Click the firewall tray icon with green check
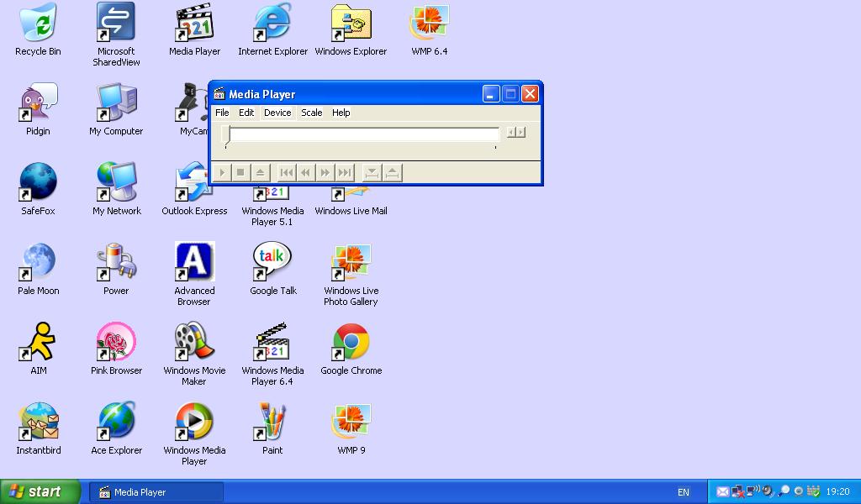Screen dimensions: 861x504 (x=813, y=491)
